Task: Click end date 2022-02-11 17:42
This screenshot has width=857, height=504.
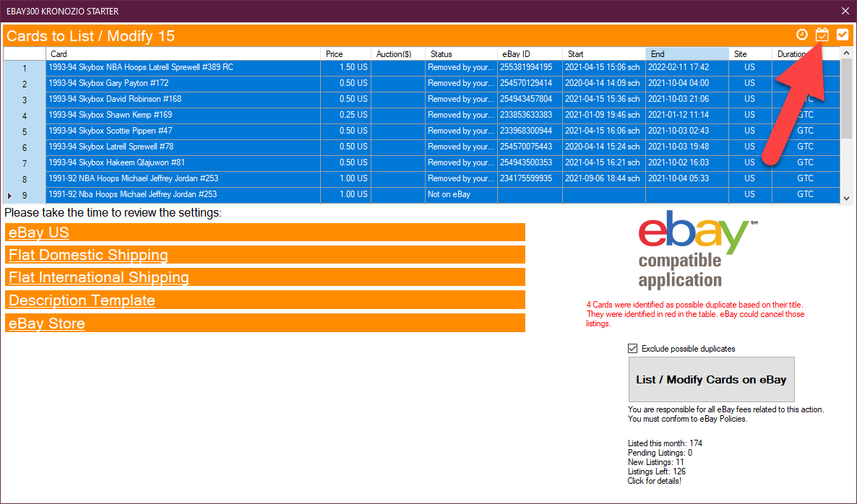Action: point(687,67)
